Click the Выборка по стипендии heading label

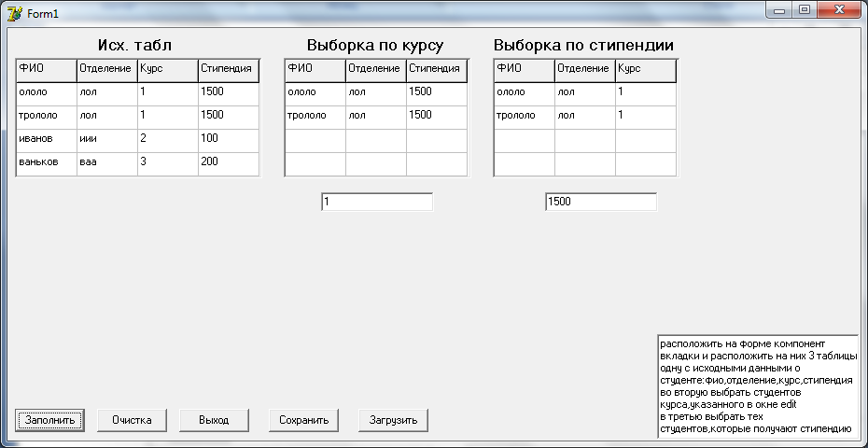tap(583, 46)
